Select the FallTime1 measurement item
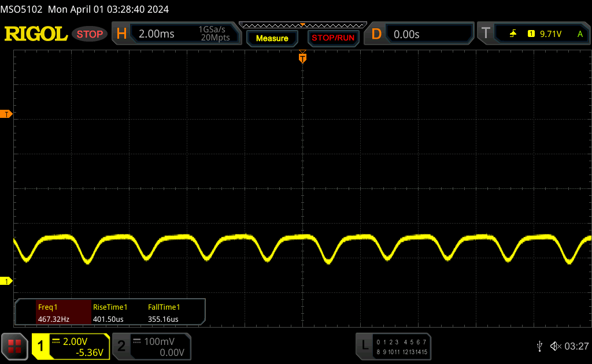 tap(164, 313)
